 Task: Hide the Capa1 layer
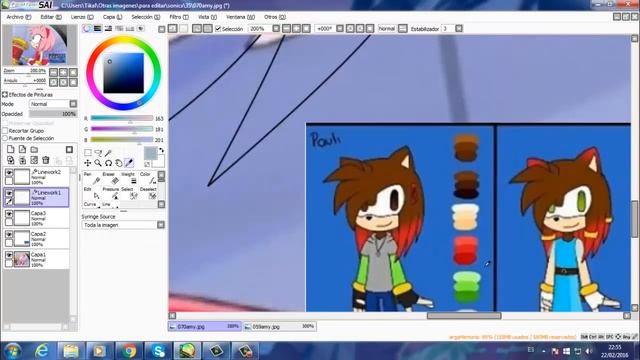9,255
